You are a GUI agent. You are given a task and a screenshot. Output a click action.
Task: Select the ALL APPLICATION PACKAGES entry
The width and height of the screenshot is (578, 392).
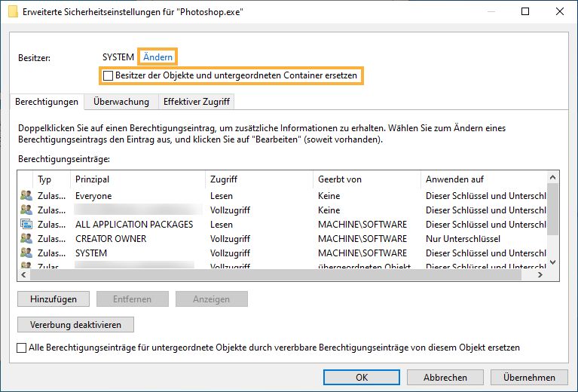[283, 224]
